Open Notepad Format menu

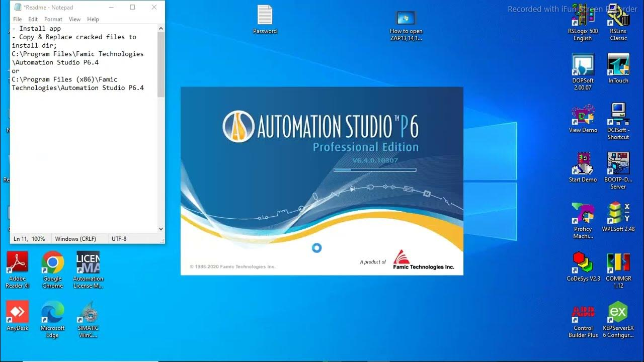(x=53, y=19)
